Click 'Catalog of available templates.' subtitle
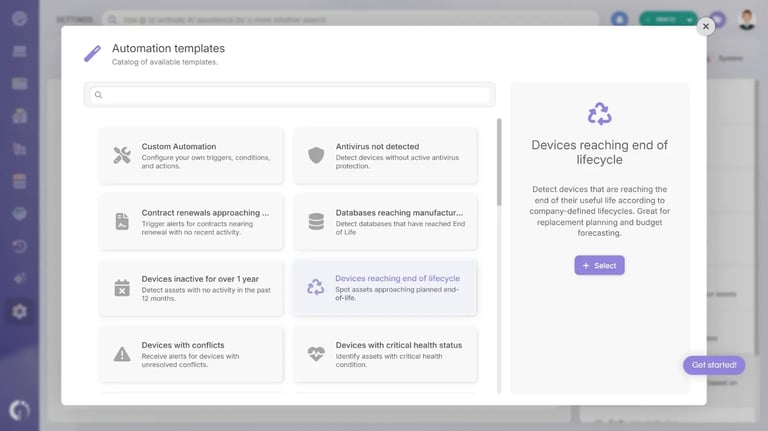Screen dimensions: 768x431 click(x=165, y=62)
